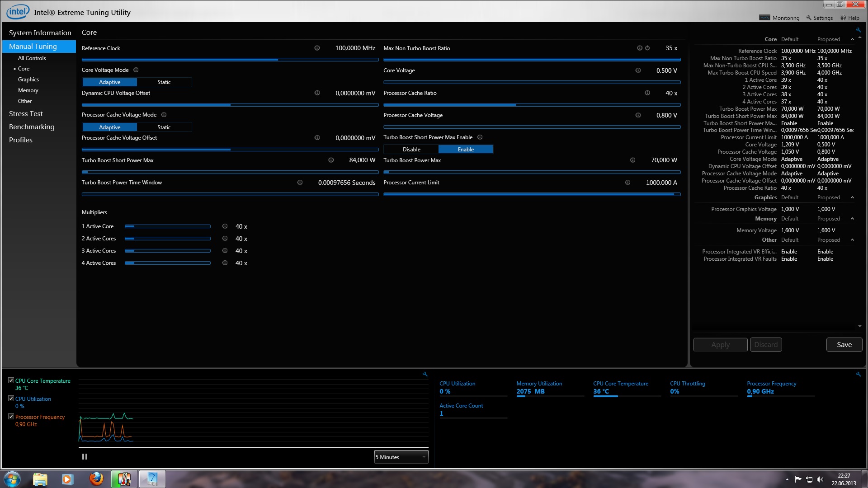
Task: Collapse the Graphics section in proposed panel
Action: click(x=852, y=197)
